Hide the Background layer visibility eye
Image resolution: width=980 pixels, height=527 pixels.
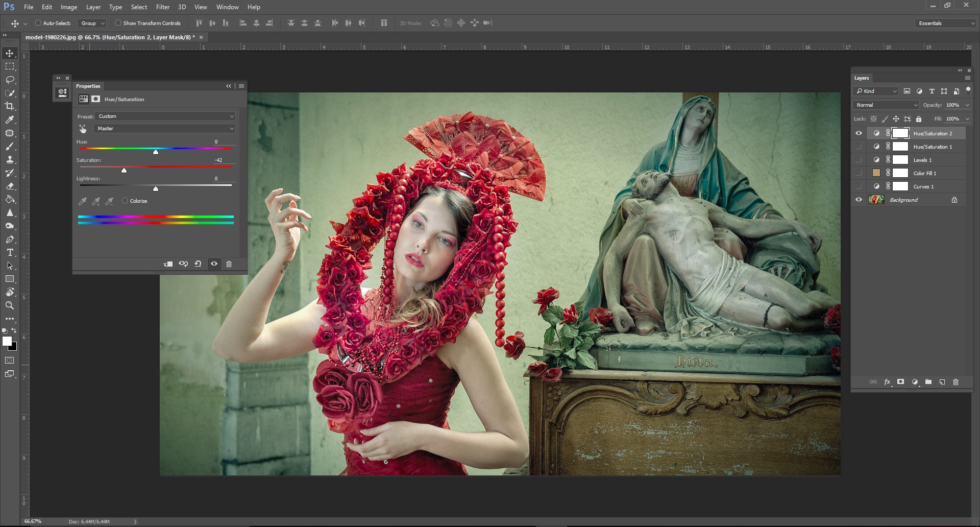(x=859, y=200)
